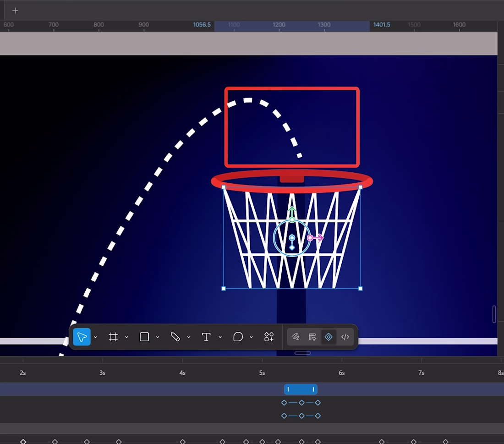Click the ruler value "1401.5"
Screen dimensions: 504x444
(382, 25)
